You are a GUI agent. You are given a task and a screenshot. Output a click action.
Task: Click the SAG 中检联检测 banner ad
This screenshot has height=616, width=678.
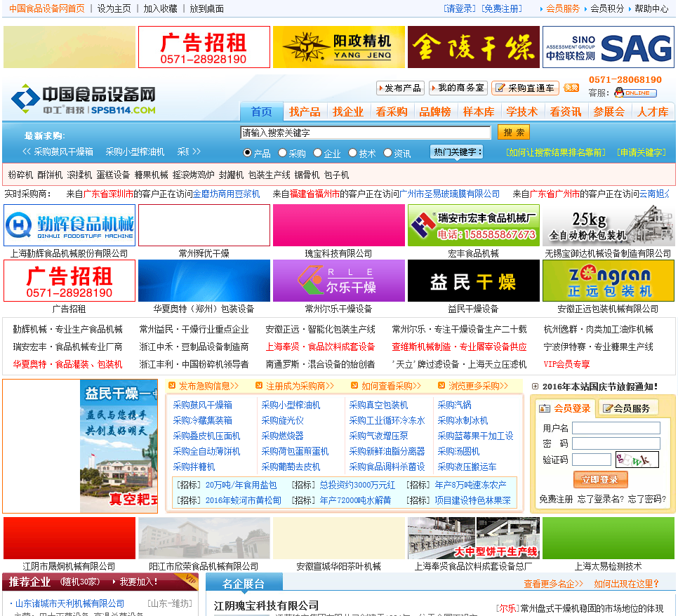[x=608, y=47]
